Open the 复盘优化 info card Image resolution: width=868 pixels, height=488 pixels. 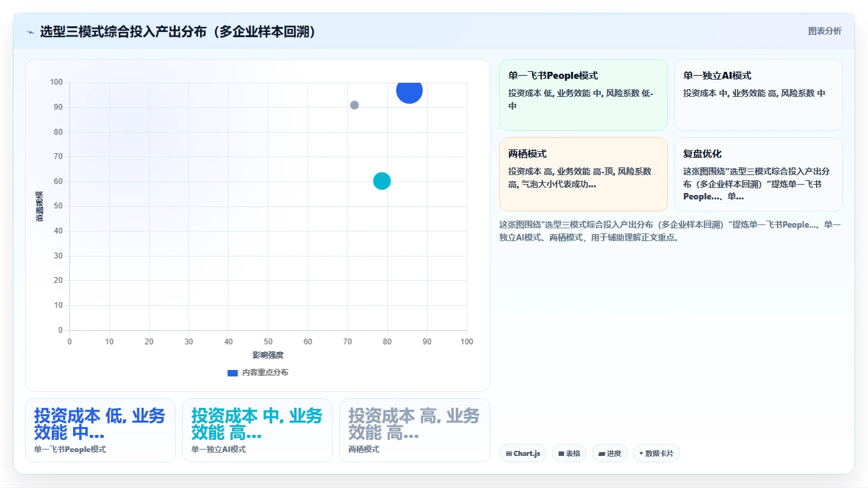pyautogui.click(x=758, y=174)
